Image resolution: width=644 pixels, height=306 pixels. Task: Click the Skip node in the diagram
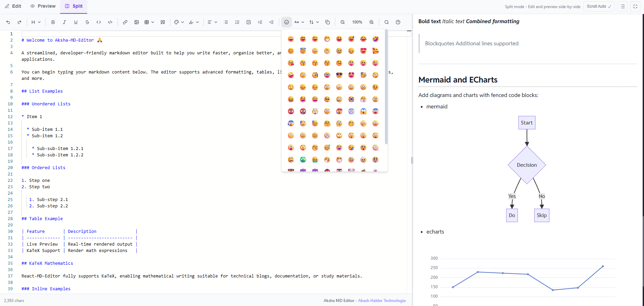pos(542,215)
